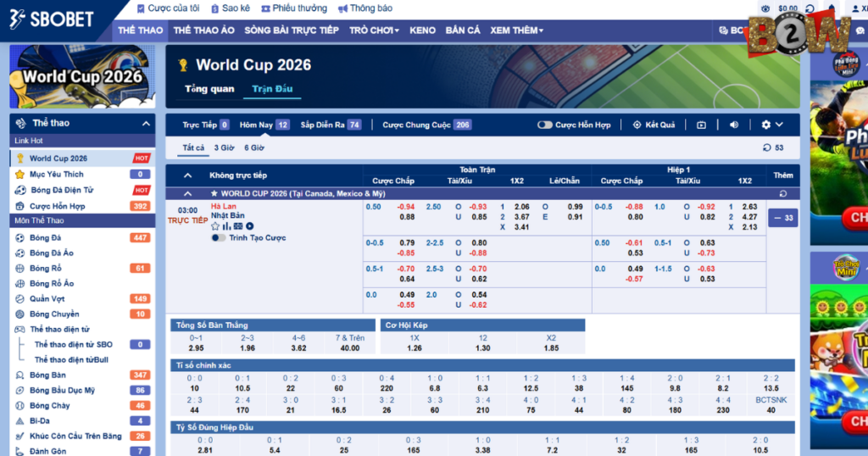Refresh odds countdown 53 icon
Viewport: 868px width, 456px height.
pos(766,147)
